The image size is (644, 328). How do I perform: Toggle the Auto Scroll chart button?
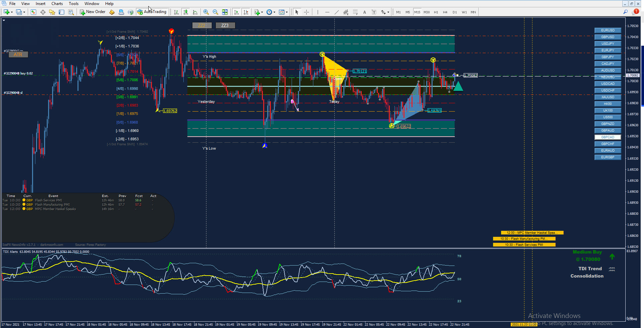click(x=236, y=12)
